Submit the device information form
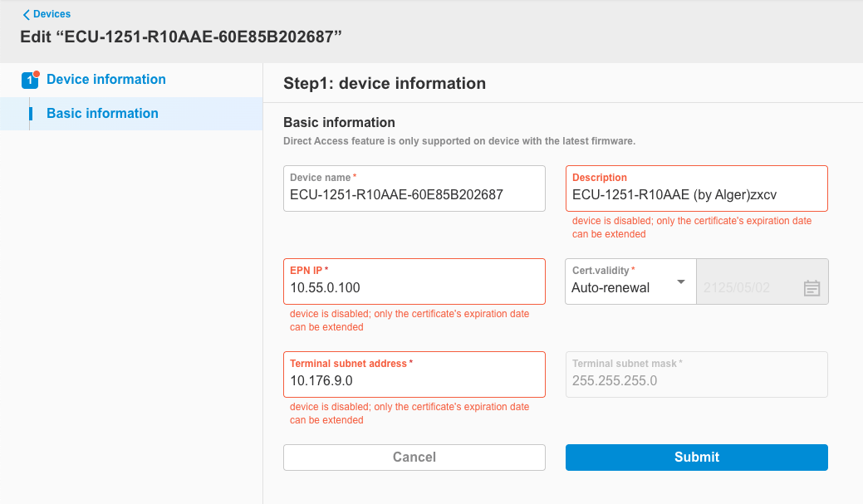863x504 pixels. click(x=696, y=457)
